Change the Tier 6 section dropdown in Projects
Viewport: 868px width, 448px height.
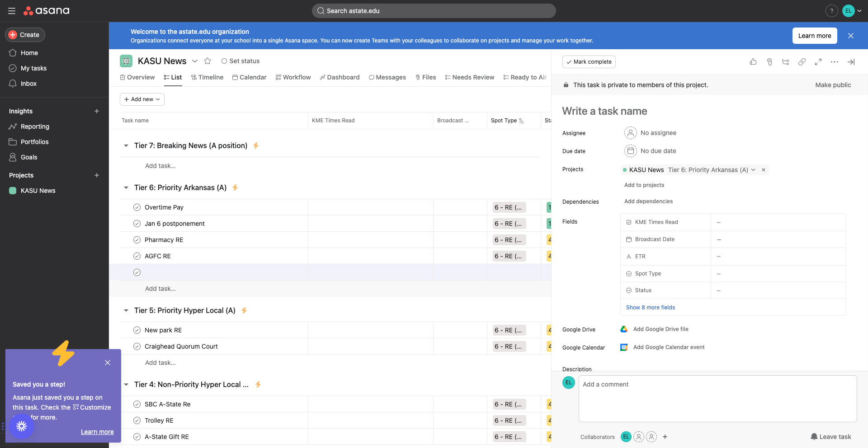tap(712, 170)
